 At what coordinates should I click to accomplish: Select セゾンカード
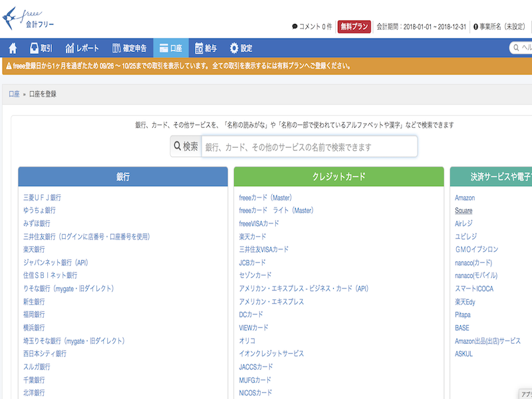pyautogui.click(x=255, y=275)
